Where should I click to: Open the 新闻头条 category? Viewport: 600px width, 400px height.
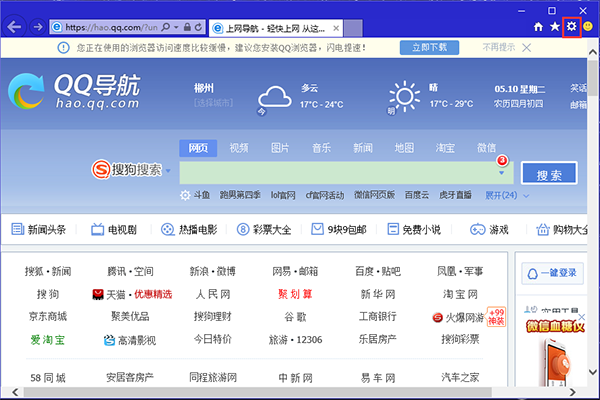tap(40, 230)
